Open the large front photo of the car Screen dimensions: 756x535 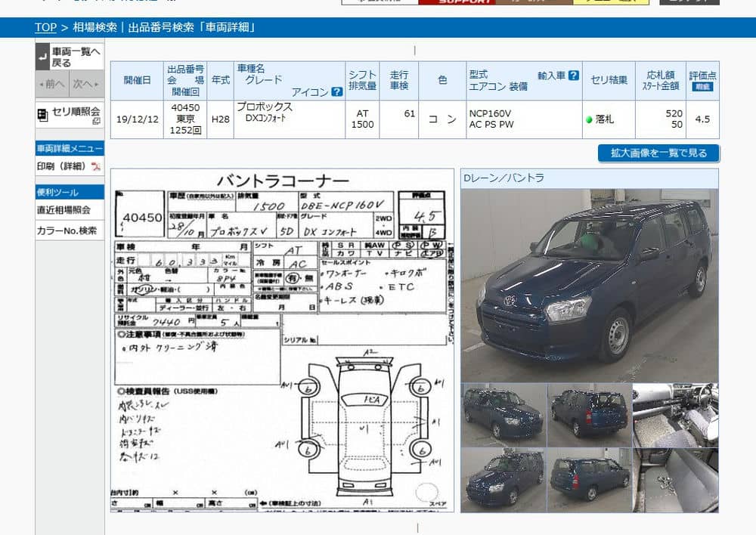[590, 284]
